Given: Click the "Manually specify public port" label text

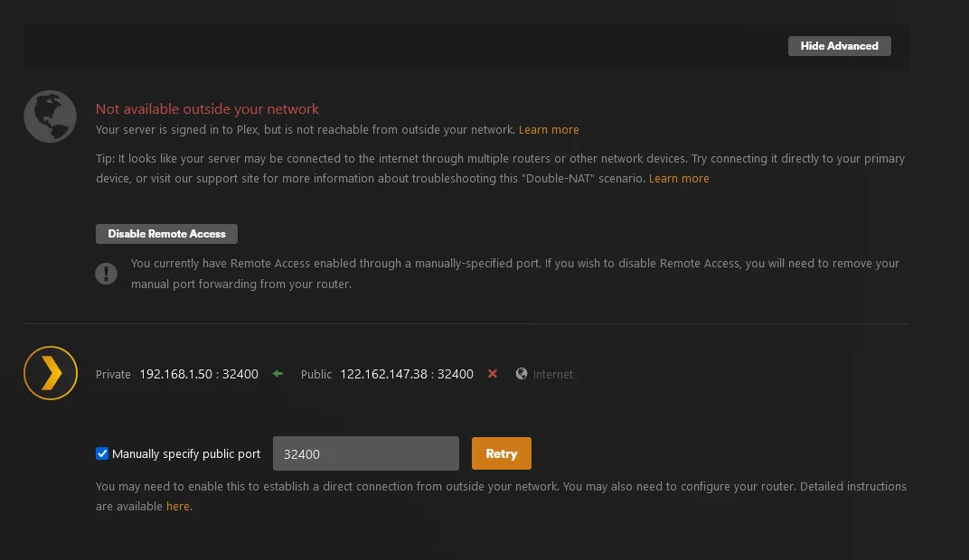Looking at the screenshot, I should click(186, 454).
